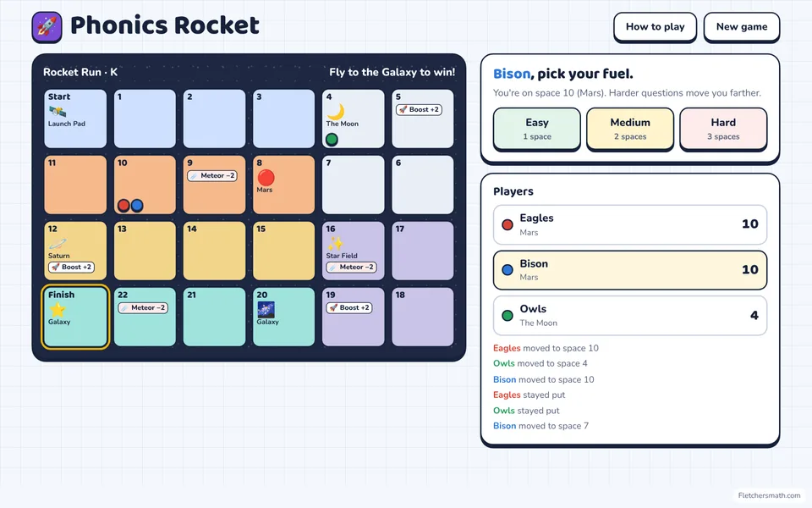Image resolution: width=812 pixels, height=508 pixels.
Task: Click log entry 'Bison moved to space 10'
Action: (543, 379)
